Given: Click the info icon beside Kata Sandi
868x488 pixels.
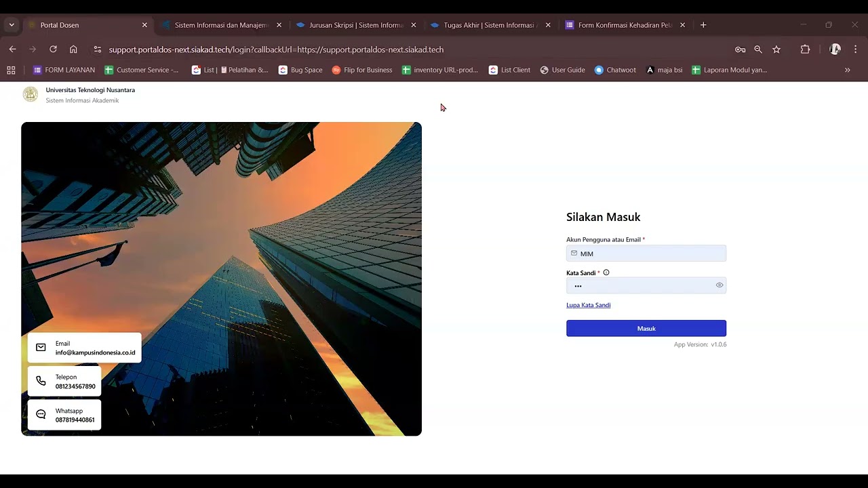Looking at the screenshot, I should [606, 272].
